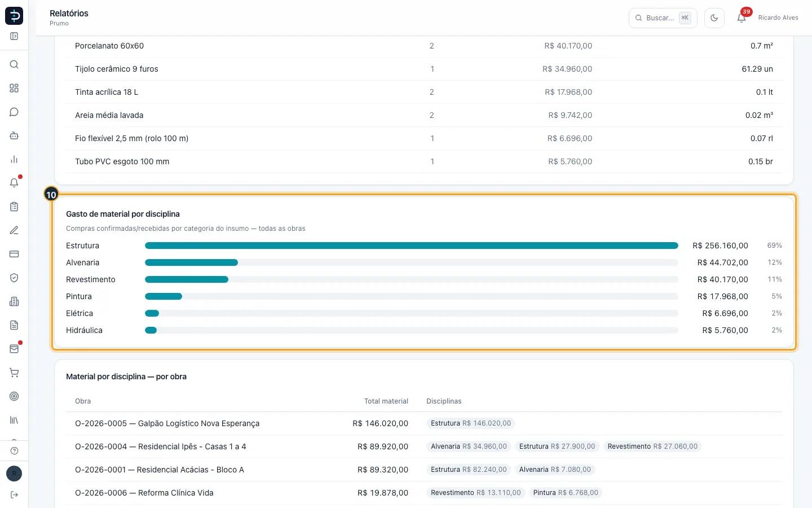
Task: Click the Estrutura spending progress bar
Action: click(x=412, y=246)
